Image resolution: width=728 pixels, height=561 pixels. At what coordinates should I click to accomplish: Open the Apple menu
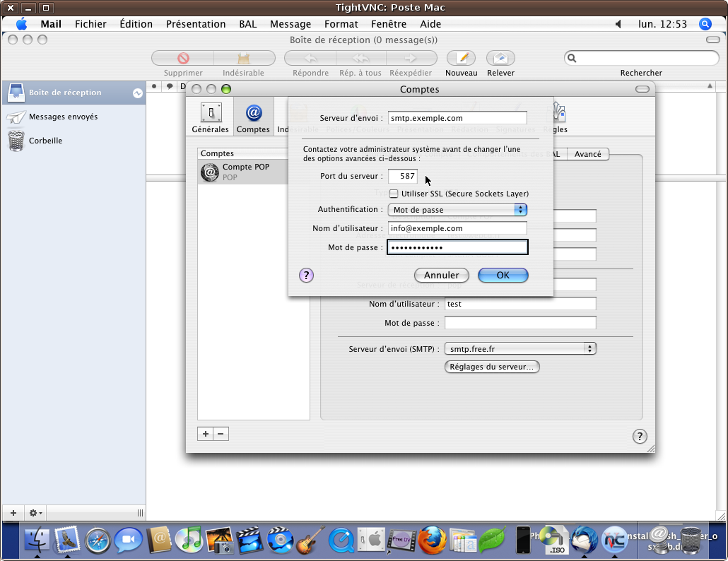(x=21, y=24)
